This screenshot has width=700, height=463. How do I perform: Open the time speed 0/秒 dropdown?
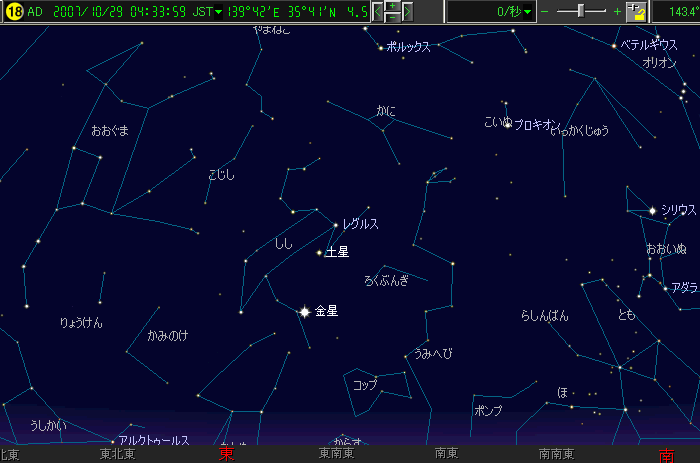(528, 12)
